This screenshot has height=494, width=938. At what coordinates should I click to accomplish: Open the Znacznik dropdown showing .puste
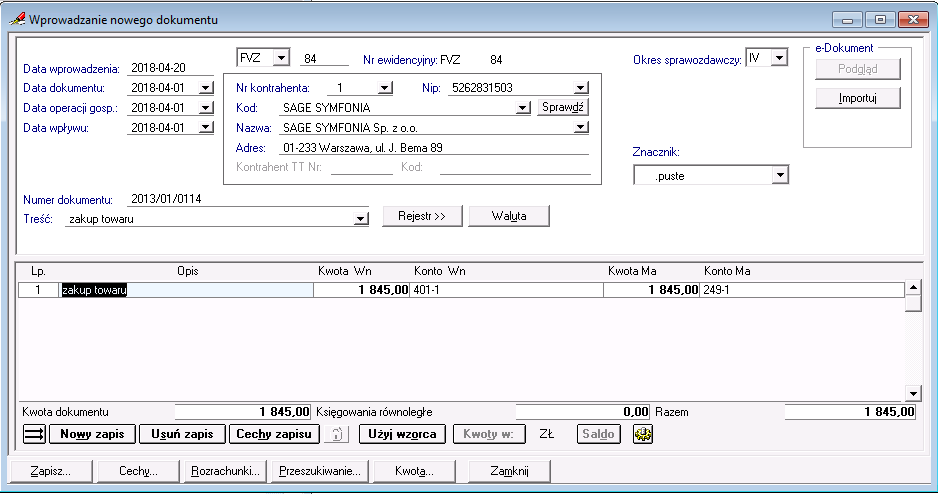pyautogui.click(x=779, y=176)
